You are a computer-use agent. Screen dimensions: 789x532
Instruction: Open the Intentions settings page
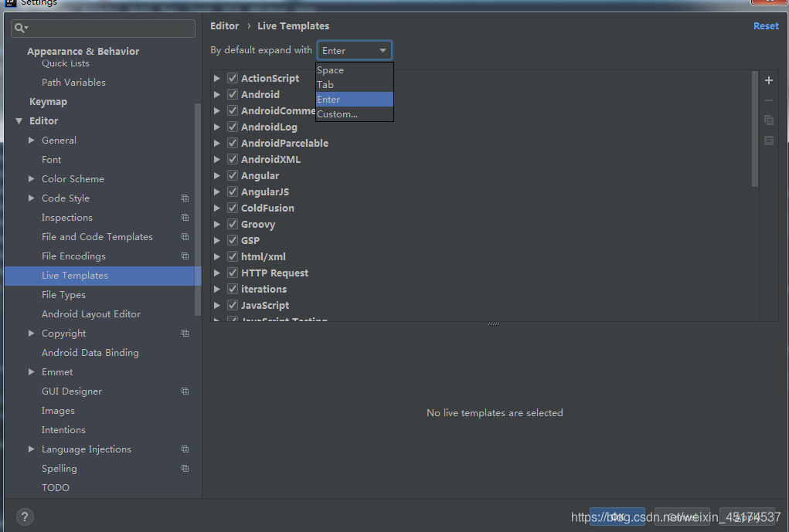click(63, 430)
